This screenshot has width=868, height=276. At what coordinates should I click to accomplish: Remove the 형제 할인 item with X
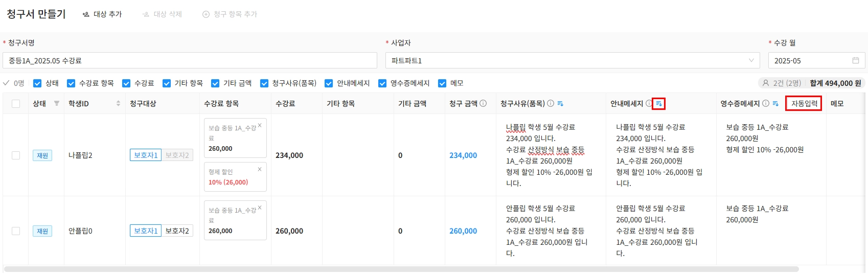click(x=260, y=169)
